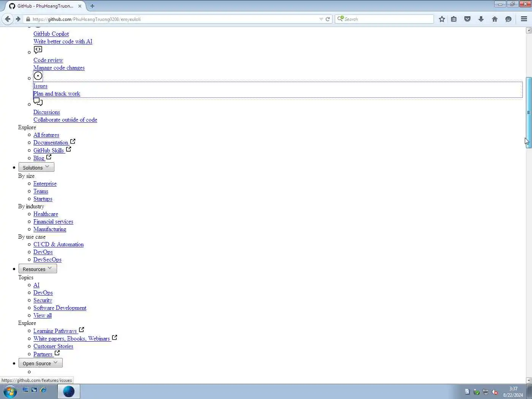Open Collaborate outside of code link

(x=65, y=120)
